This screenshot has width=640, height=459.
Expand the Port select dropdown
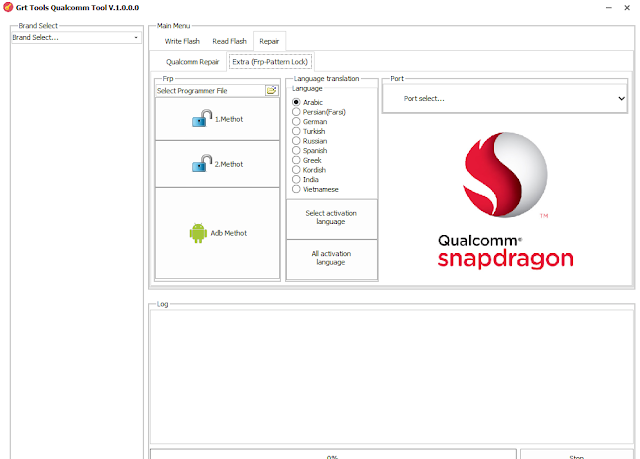[x=504, y=98]
